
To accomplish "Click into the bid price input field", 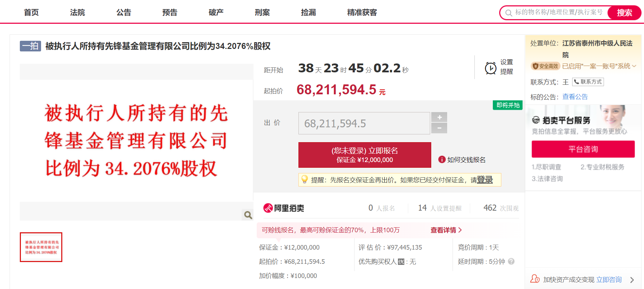I will click(x=364, y=123).
